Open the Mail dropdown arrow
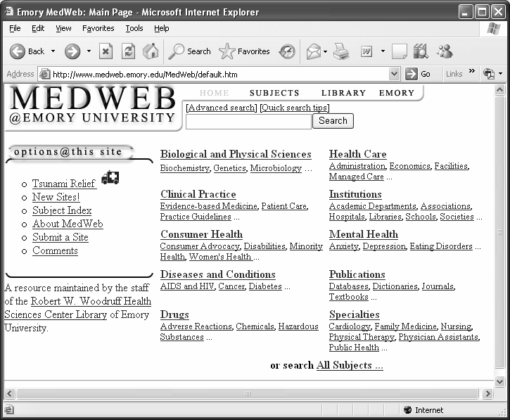 (x=325, y=51)
